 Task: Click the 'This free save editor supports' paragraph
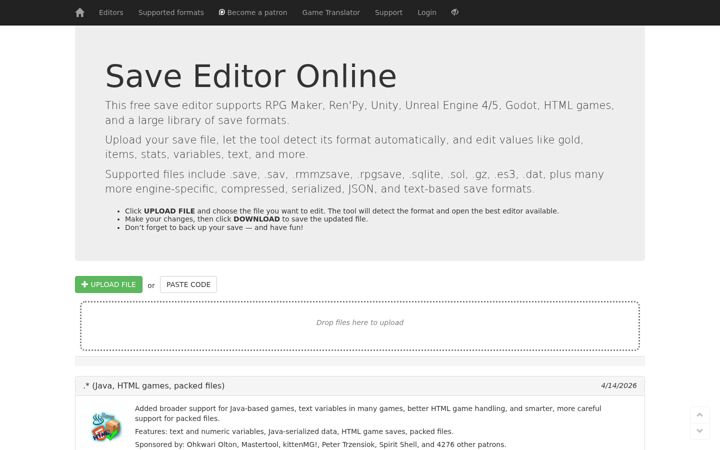point(360,112)
